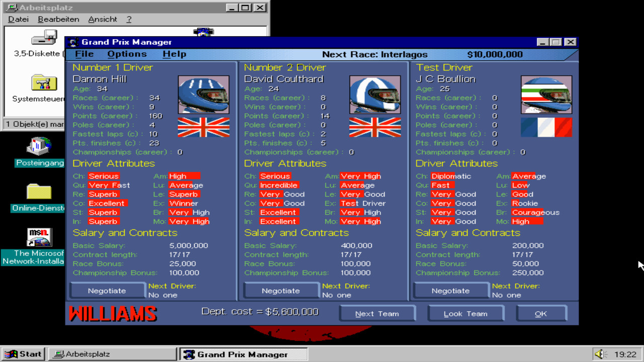Click Boullion's 250,000 championship bonus value

(528, 273)
